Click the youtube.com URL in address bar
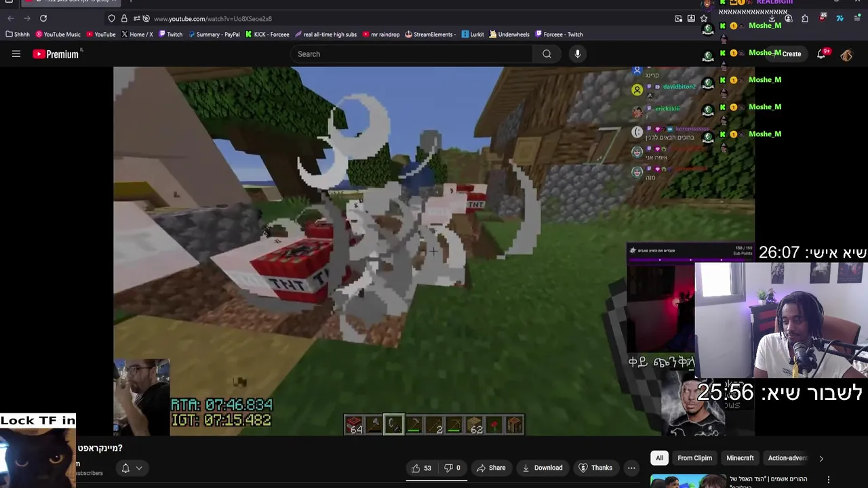868x488 pixels. (x=212, y=19)
